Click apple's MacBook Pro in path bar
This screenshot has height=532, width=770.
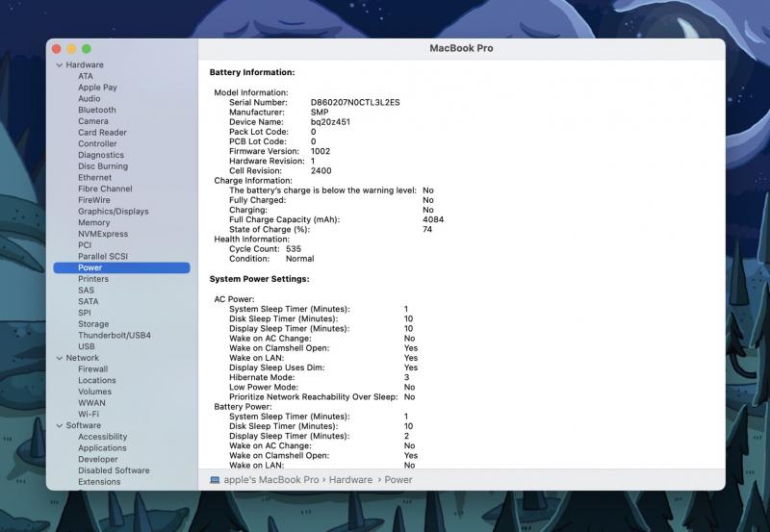271,480
